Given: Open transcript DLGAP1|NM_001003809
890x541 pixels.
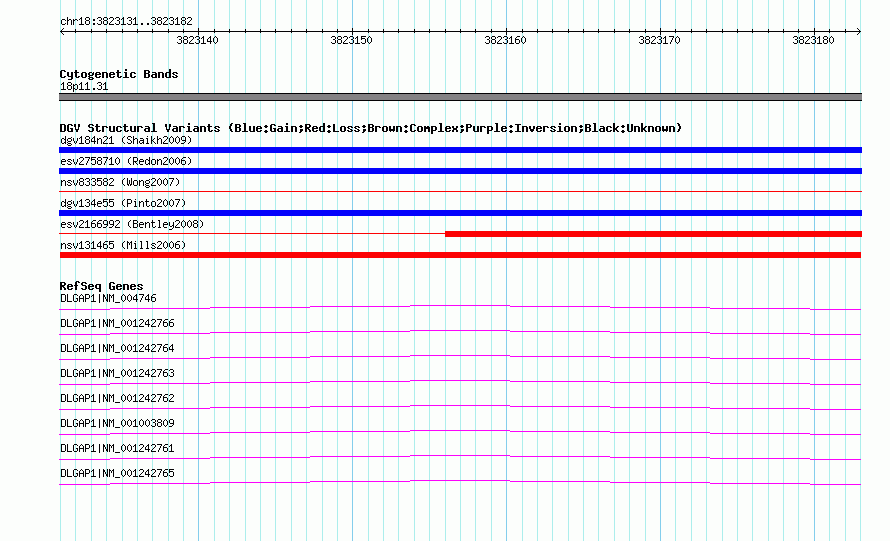Looking at the screenshot, I should click(x=117, y=423).
